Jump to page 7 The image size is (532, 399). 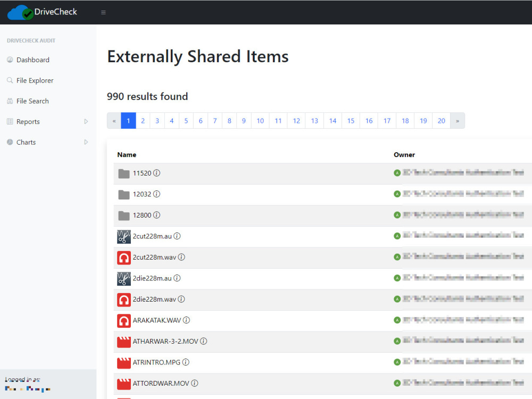click(215, 121)
